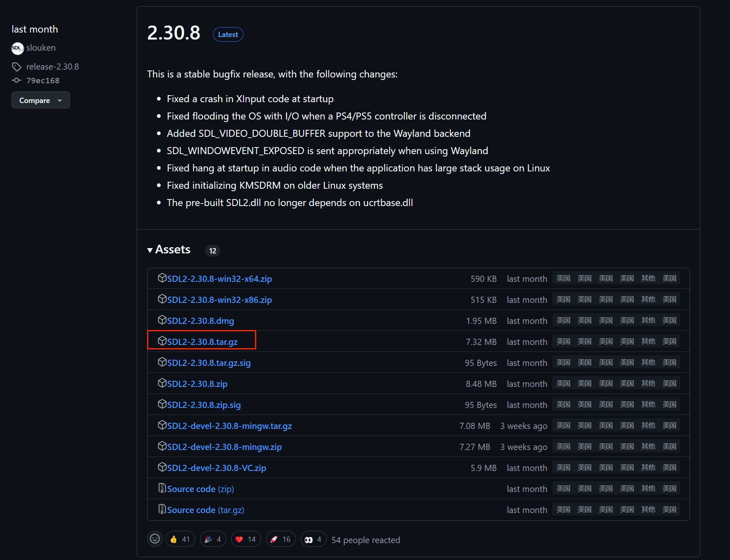
Task: Click "Fixed initializing KMSDRM on older Linux systems"
Action: (275, 185)
